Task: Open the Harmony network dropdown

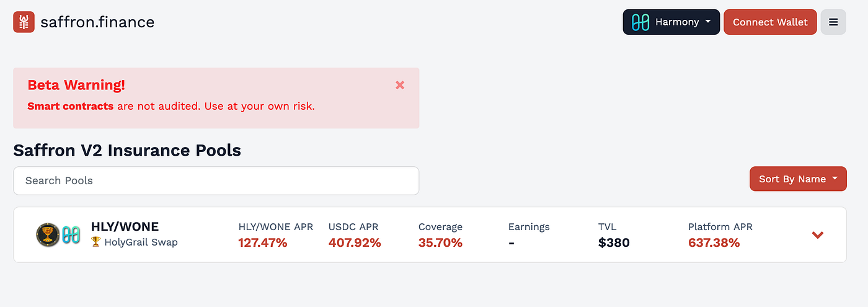Action: click(x=671, y=22)
